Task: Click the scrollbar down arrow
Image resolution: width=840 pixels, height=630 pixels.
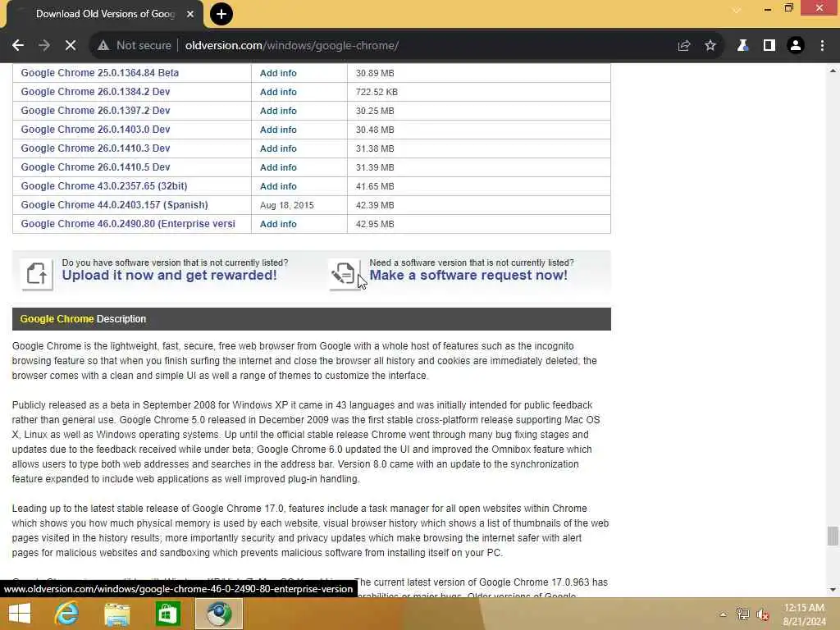Action: [x=832, y=590]
